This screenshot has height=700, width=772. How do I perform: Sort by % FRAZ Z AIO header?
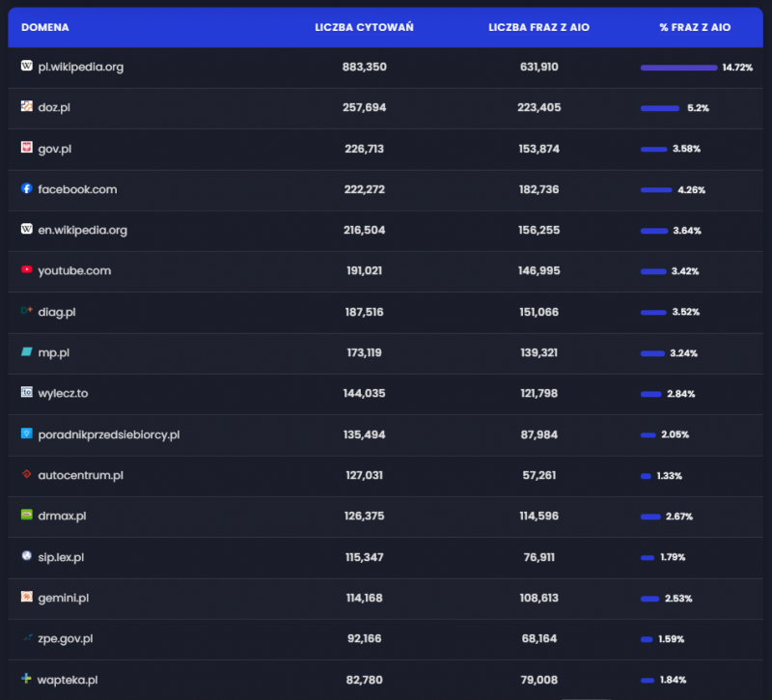point(695,27)
